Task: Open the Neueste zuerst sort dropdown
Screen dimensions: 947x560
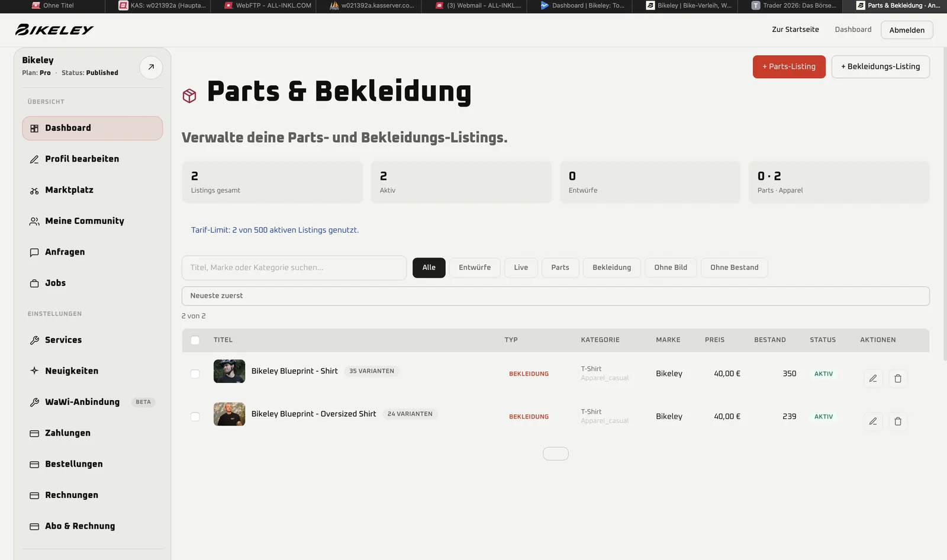Action: coord(555,296)
